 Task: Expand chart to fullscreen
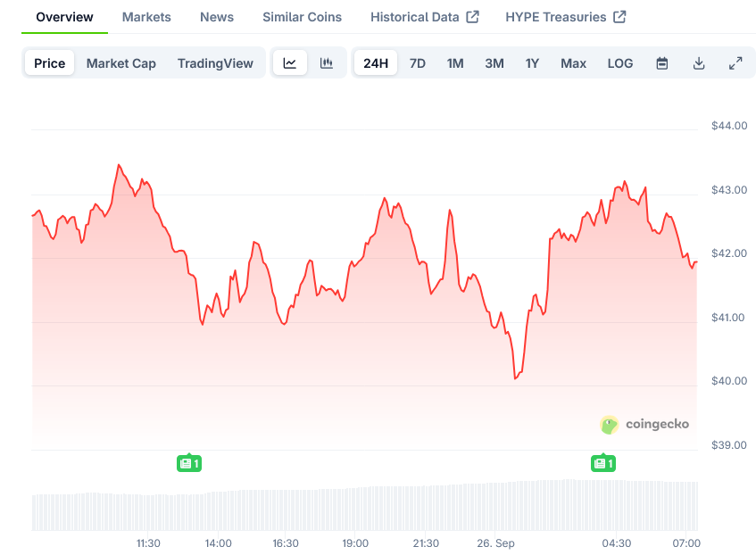735,63
